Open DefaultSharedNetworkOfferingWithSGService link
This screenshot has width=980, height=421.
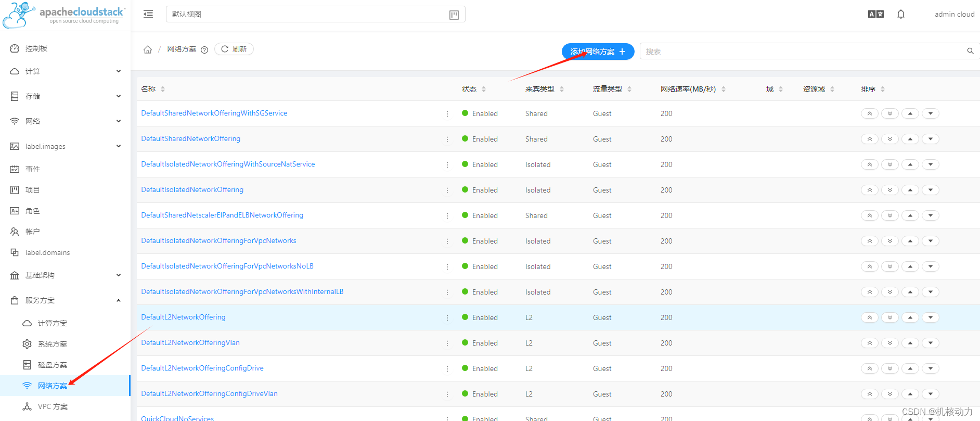214,113
